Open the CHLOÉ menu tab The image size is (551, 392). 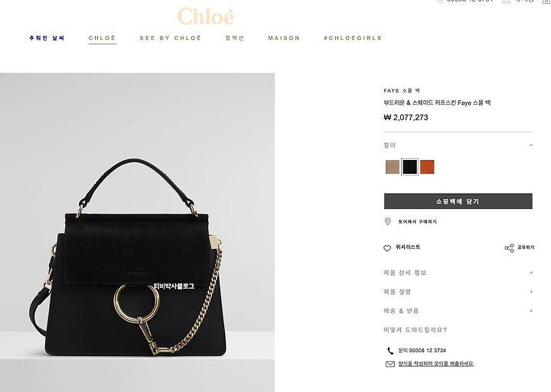pyautogui.click(x=103, y=38)
